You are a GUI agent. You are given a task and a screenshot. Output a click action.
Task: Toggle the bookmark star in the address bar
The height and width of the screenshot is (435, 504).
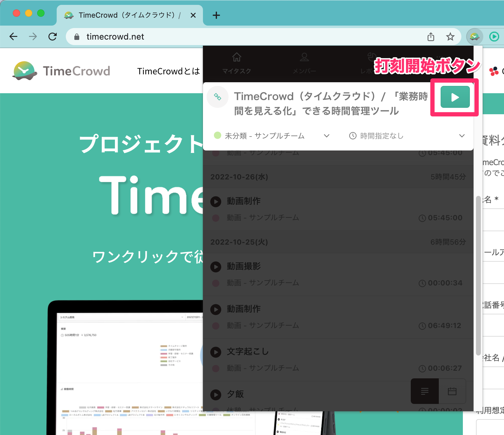click(x=450, y=37)
